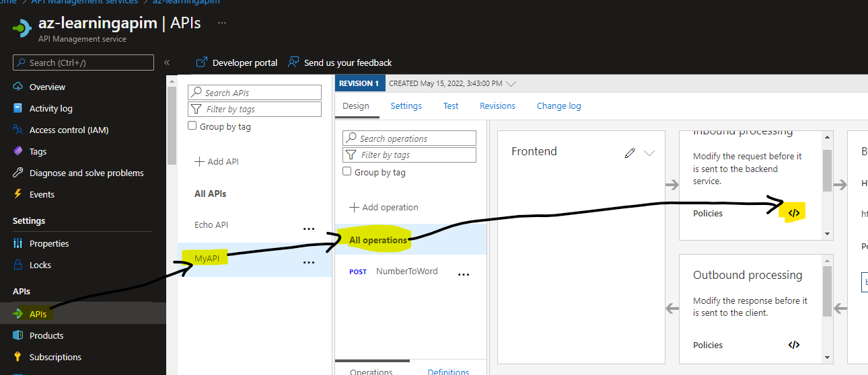Collapse the sidebar with double chevron
The width and height of the screenshot is (868, 375).
point(167,62)
